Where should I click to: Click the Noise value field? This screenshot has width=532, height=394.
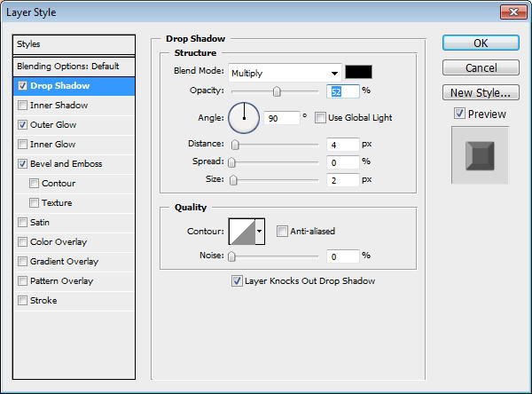pyautogui.click(x=342, y=256)
